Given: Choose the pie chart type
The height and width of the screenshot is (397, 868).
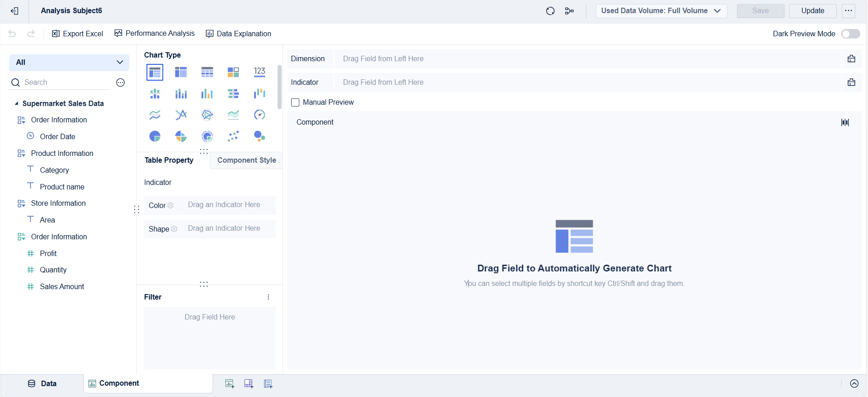Looking at the screenshot, I should pyautogui.click(x=155, y=136).
